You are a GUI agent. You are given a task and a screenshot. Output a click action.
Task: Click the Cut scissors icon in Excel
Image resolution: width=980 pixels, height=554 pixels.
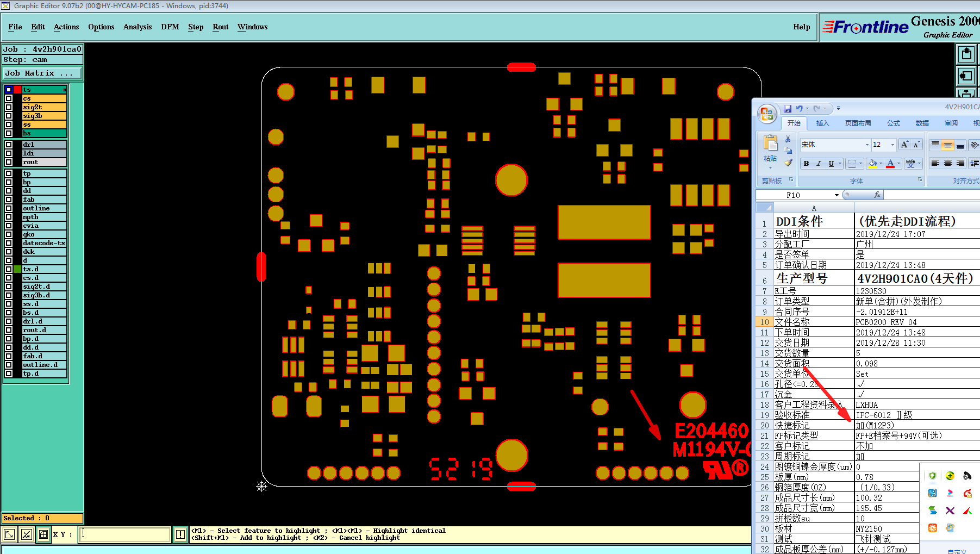(788, 139)
